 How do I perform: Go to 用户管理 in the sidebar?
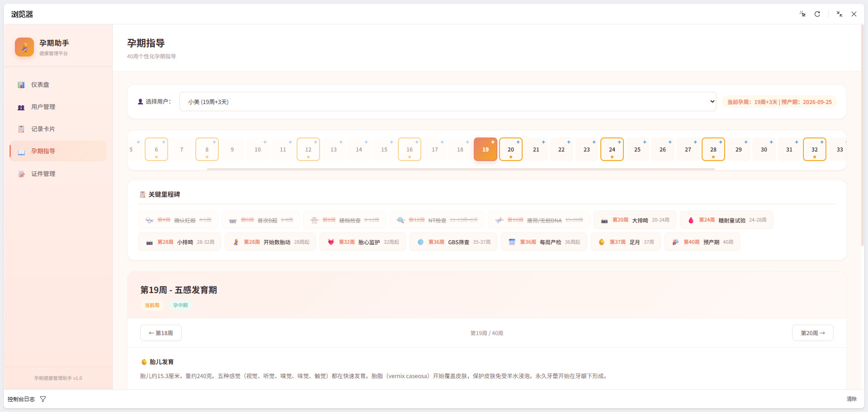(43, 107)
